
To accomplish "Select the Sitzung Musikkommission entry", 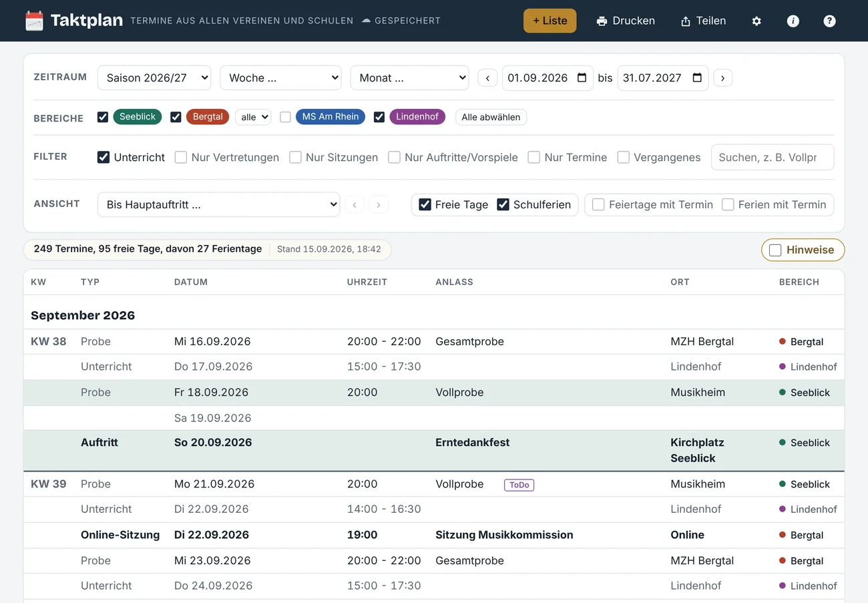I will pos(434,535).
